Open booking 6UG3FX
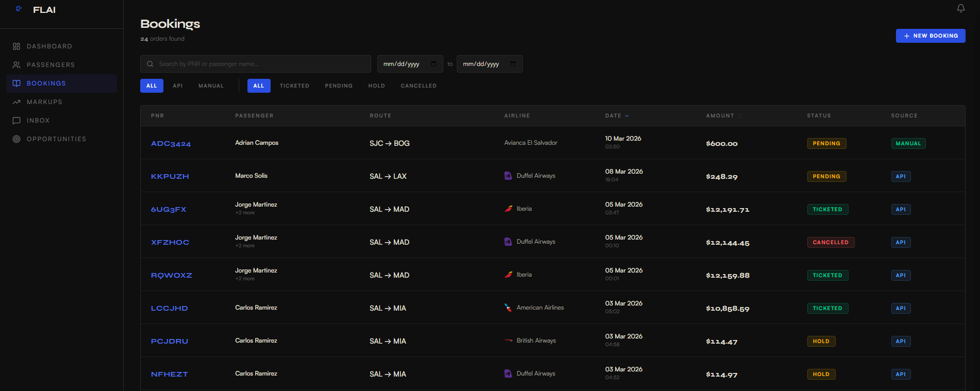This screenshot has width=980, height=391. tap(169, 210)
